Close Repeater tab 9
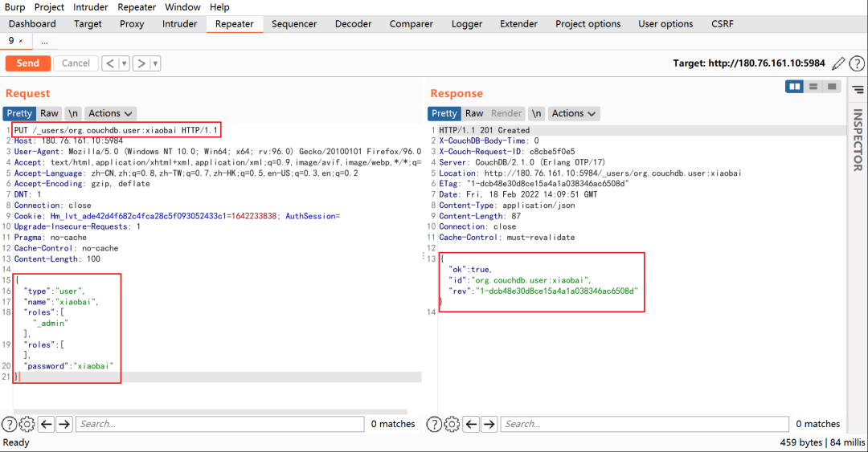Screen dimensions: 868x452 tap(21, 42)
